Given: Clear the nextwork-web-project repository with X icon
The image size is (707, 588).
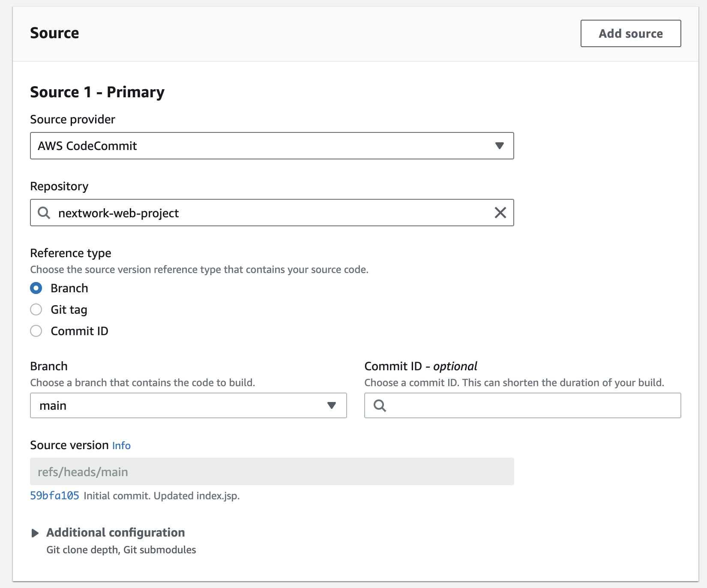Looking at the screenshot, I should 500,213.
